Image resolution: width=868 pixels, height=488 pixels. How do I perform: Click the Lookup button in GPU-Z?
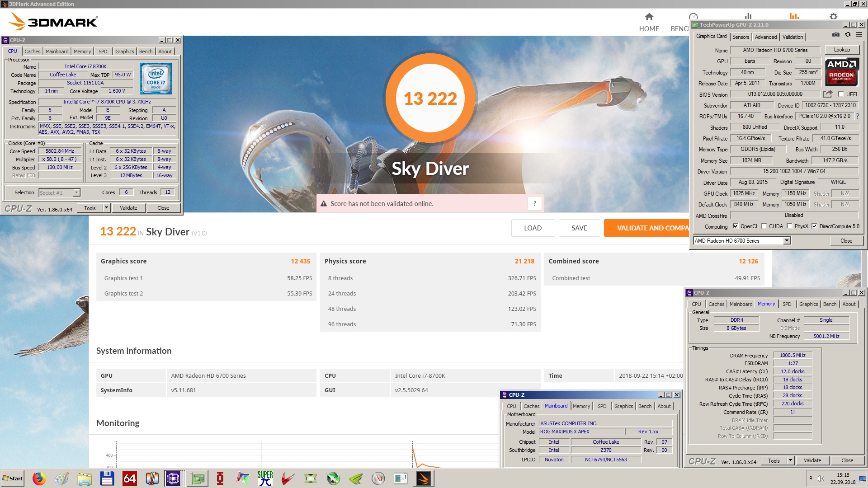842,50
